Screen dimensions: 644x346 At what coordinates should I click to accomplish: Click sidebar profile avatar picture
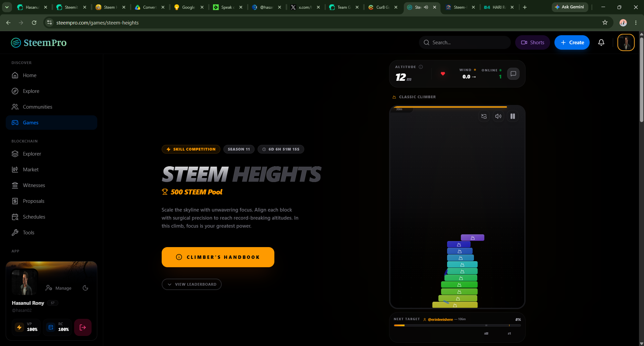24,282
